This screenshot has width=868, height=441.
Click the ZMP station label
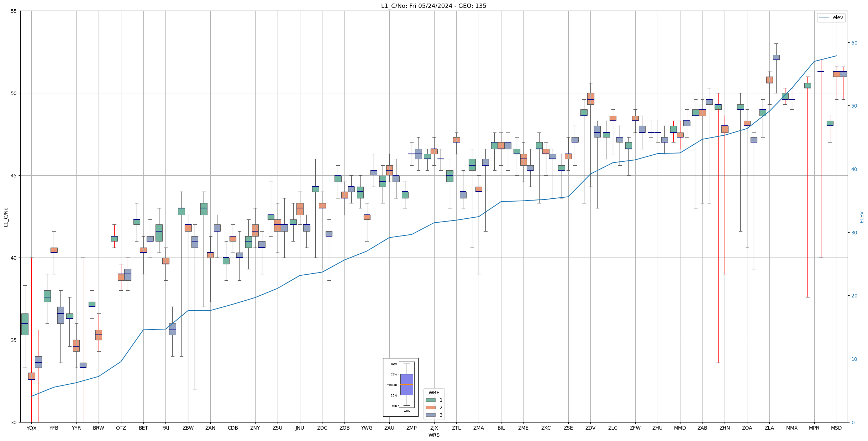(x=412, y=428)
